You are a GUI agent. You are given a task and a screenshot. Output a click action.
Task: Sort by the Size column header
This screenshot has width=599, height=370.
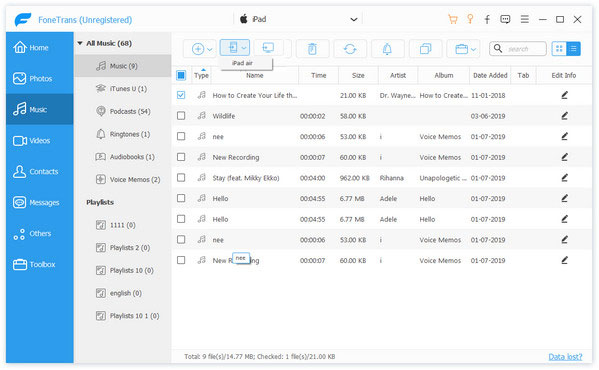point(358,76)
